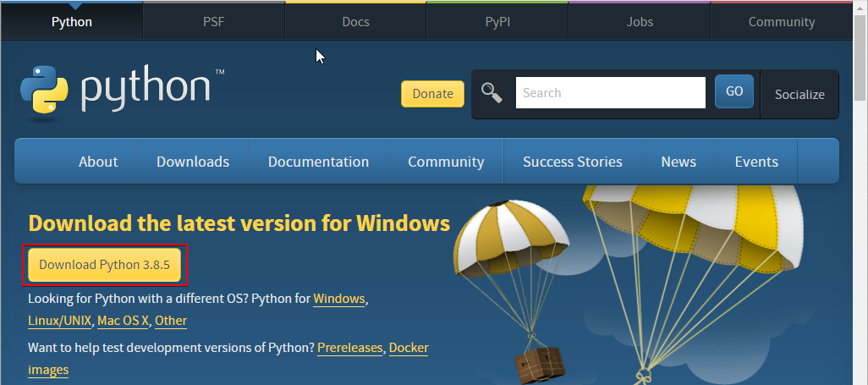868x385 pixels.
Task: Open the Docker images link
Action: (x=409, y=348)
